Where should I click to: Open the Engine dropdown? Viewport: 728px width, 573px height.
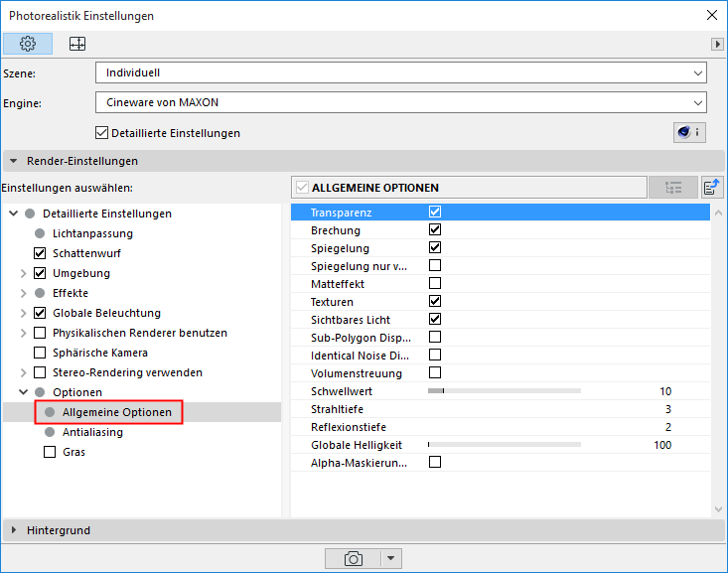coord(401,102)
